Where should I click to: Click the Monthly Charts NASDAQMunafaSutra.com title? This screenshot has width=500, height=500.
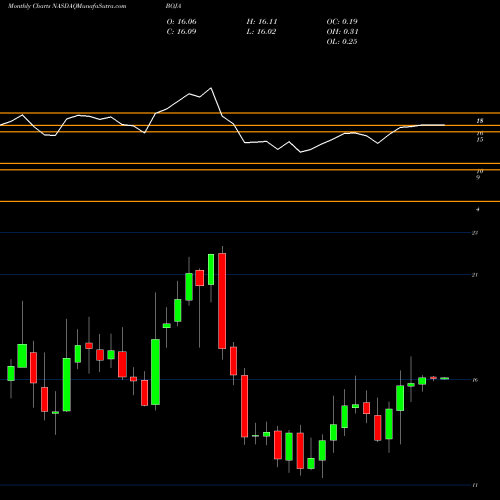pos(67,6)
